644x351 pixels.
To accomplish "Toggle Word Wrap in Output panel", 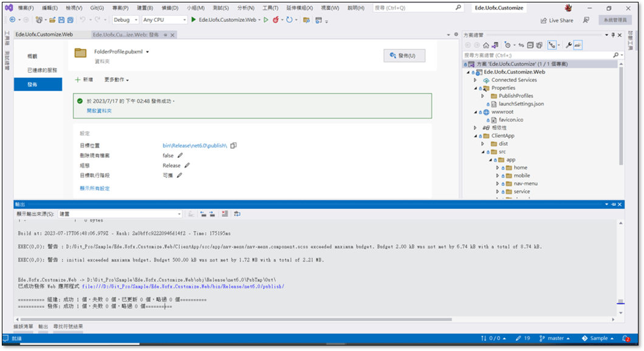I will click(238, 214).
